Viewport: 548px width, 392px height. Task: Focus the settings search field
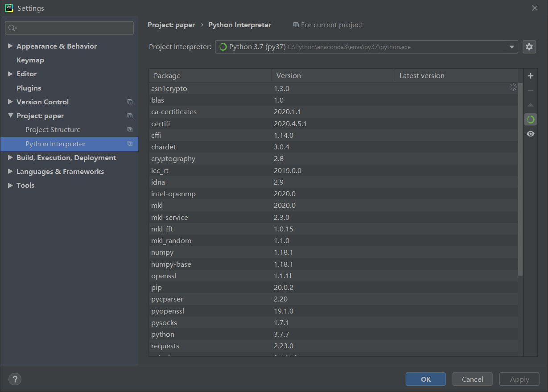pyautogui.click(x=69, y=28)
